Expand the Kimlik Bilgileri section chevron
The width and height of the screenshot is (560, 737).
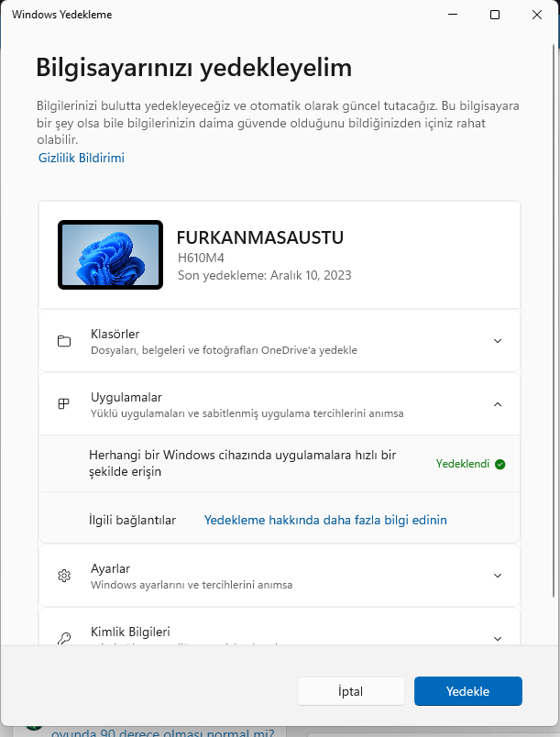pyautogui.click(x=498, y=638)
